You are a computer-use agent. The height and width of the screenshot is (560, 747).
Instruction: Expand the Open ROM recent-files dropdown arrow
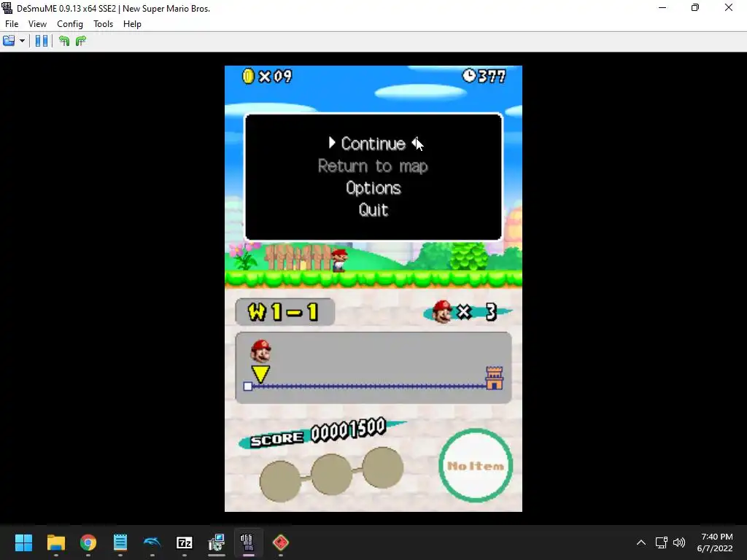coord(22,41)
